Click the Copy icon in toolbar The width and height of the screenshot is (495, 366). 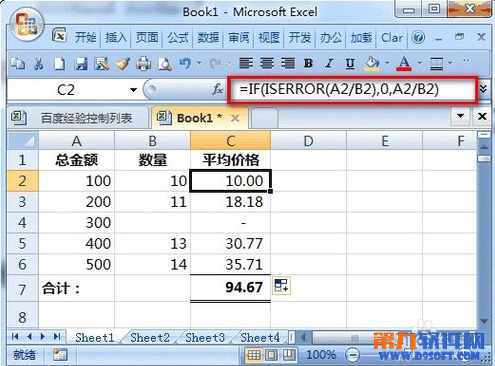click(17, 63)
